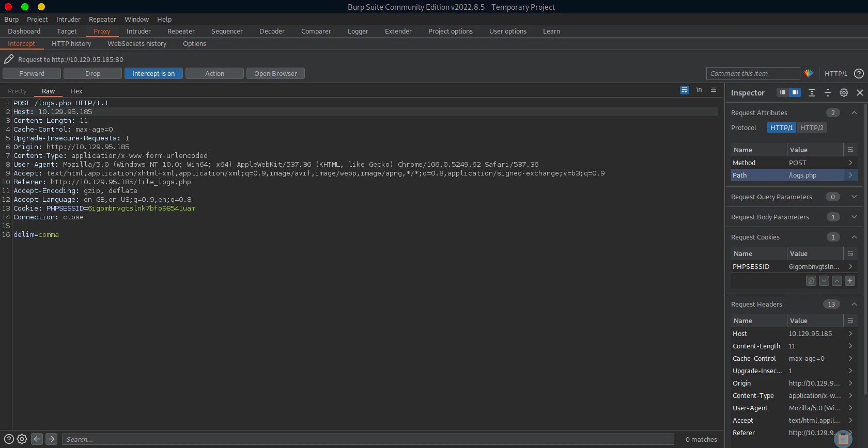Open the PHPSESSID cookie row chevron
This screenshot has width=868, height=448.
(x=850, y=266)
